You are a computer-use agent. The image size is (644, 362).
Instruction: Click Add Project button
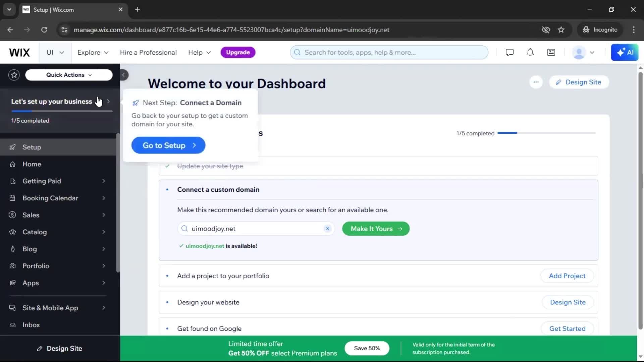[567, 276]
